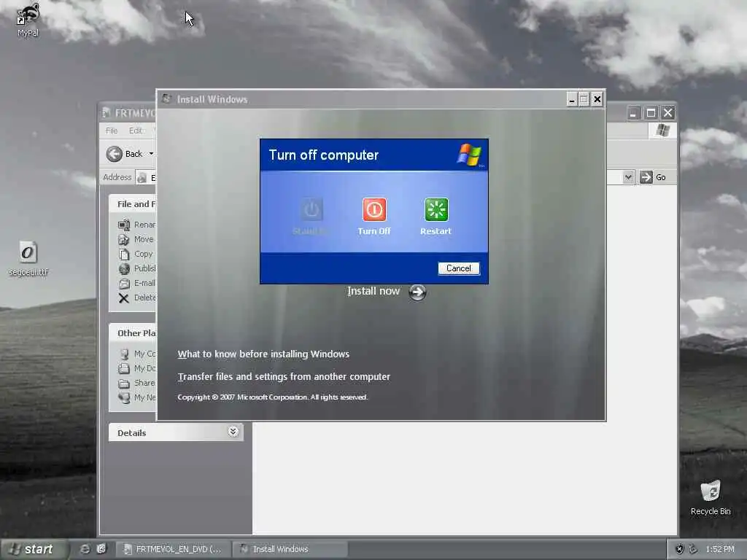Click Delete task X icon in sidebar
This screenshot has height=560, width=747.
[x=124, y=298]
